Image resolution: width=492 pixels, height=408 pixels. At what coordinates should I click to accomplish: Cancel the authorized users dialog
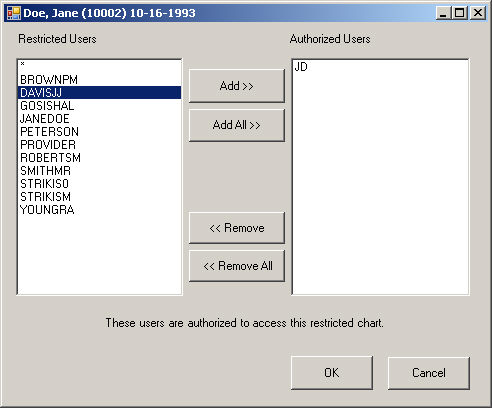(x=429, y=373)
